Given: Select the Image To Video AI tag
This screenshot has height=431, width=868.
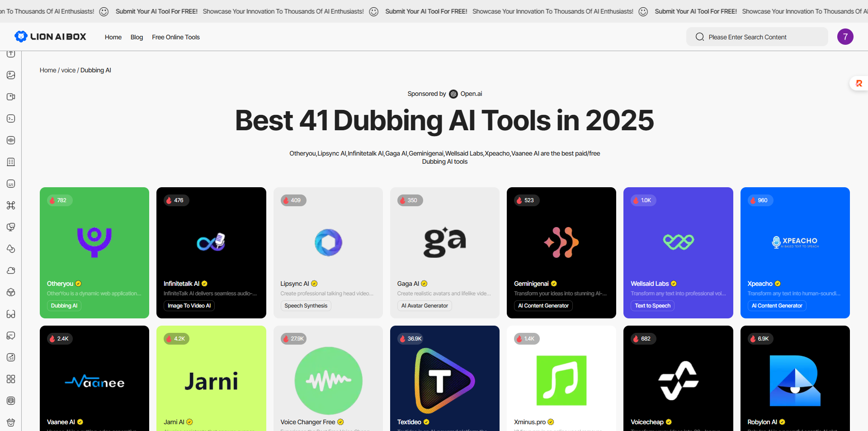Looking at the screenshot, I should pos(189,306).
